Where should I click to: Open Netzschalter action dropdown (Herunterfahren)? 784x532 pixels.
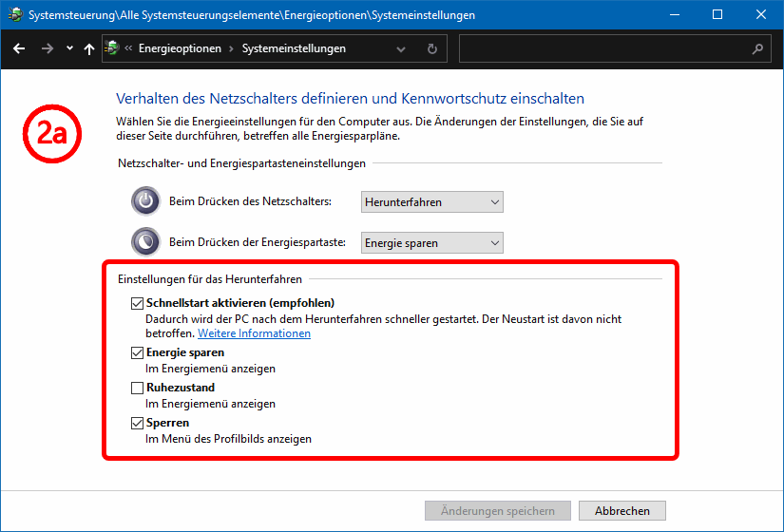[x=432, y=201]
